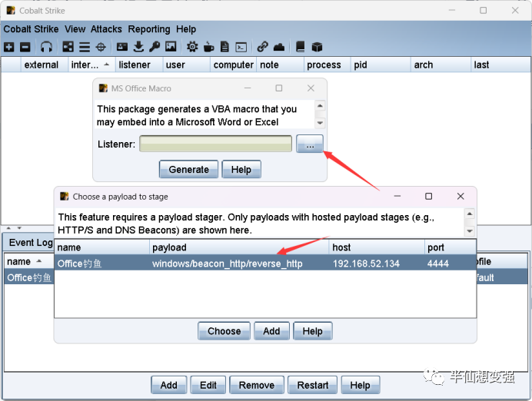The height and width of the screenshot is (401, 532).
Task: Click the book Help icon in toolbar
Action: coord(301,47)
